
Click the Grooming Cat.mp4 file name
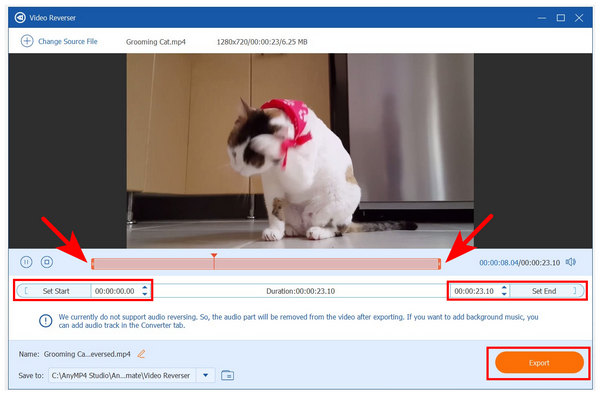click(156, 42)
